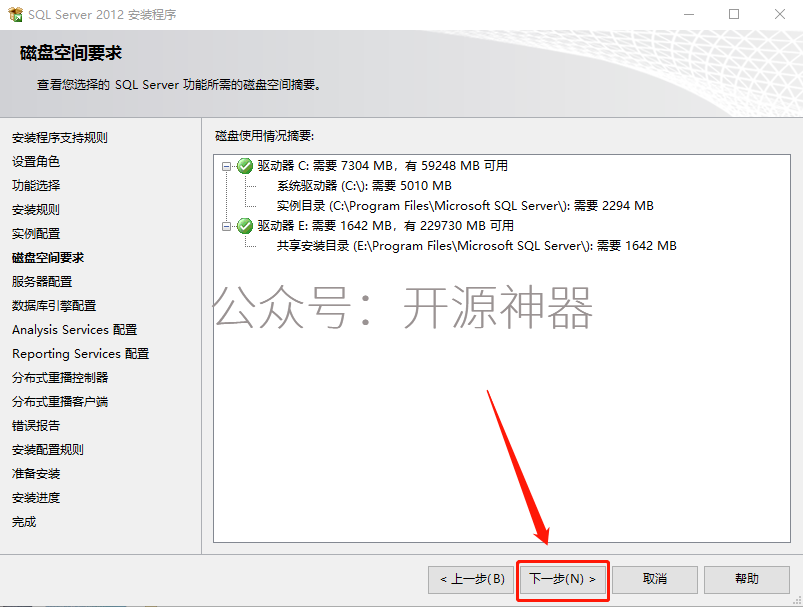
Task: Click the window resize grip corner
Action: pyautogui.click(x=797, y=601)
